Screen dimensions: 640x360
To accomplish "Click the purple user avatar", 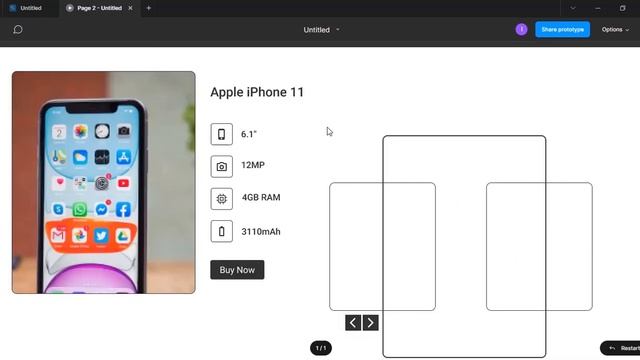I will [521, 29].
